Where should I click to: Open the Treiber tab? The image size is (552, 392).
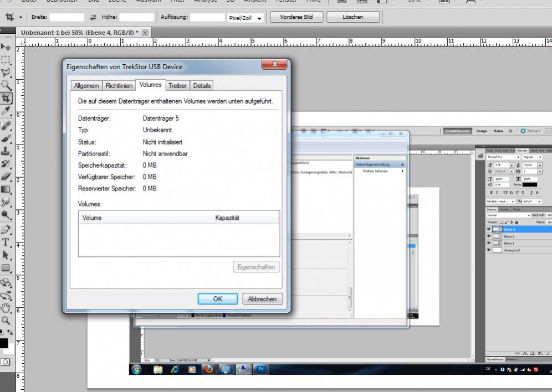(x=177, y=86)
